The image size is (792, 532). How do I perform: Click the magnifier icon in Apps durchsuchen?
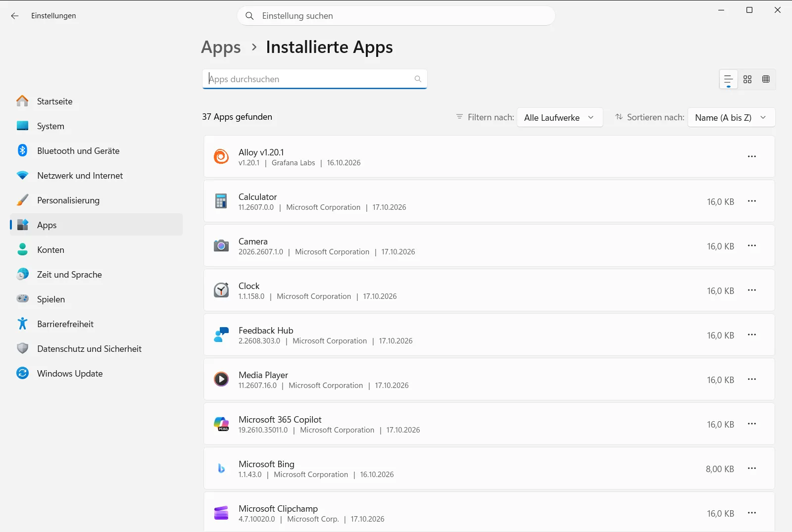[x=418, y=79]
